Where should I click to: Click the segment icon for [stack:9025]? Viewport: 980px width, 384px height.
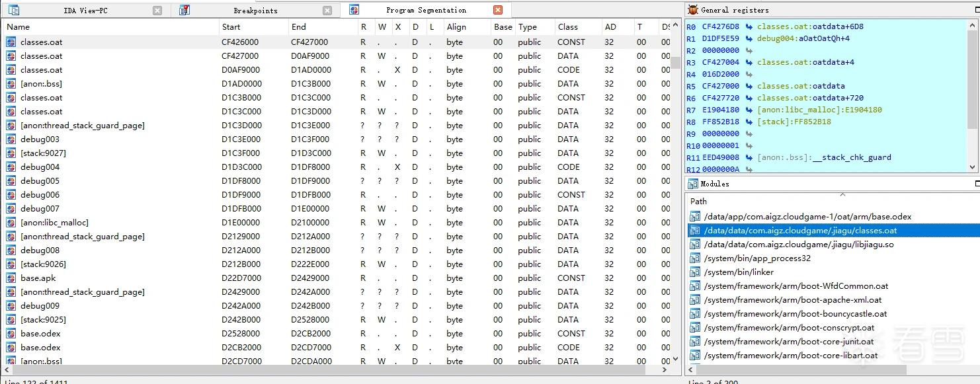click(x=11, y=320)
